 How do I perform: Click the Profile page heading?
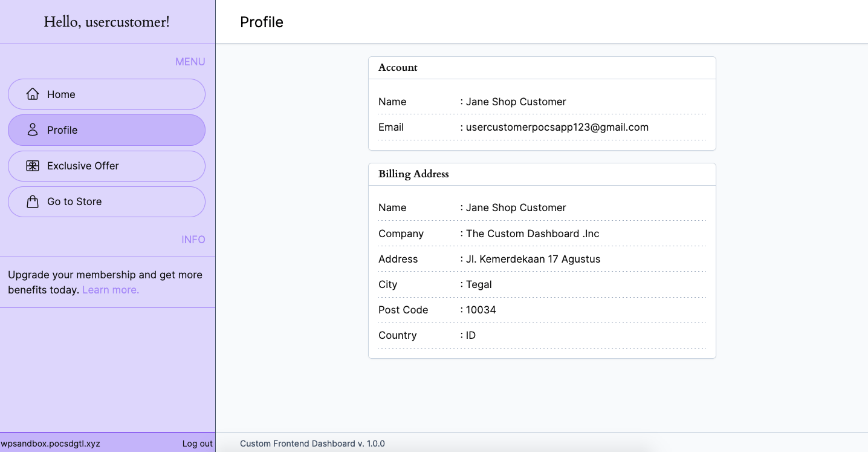point(262,22)
